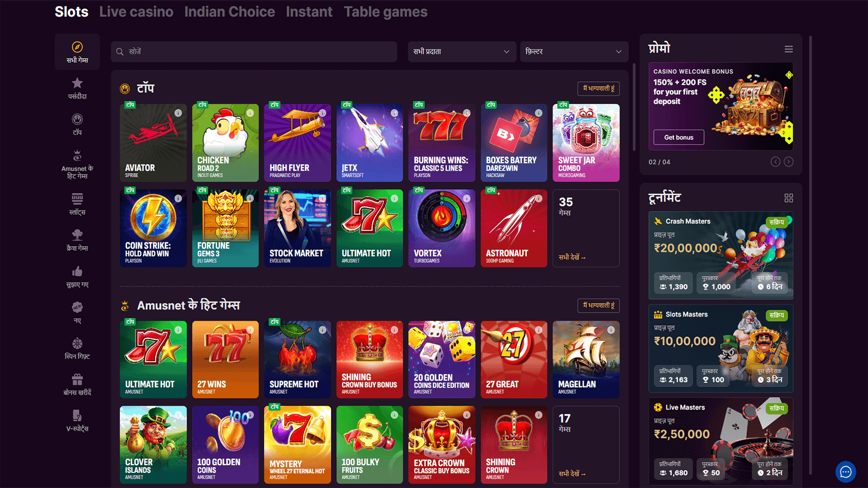Select the crash games sidebar icon
This screenshot has height=488, width=868.
77,240
